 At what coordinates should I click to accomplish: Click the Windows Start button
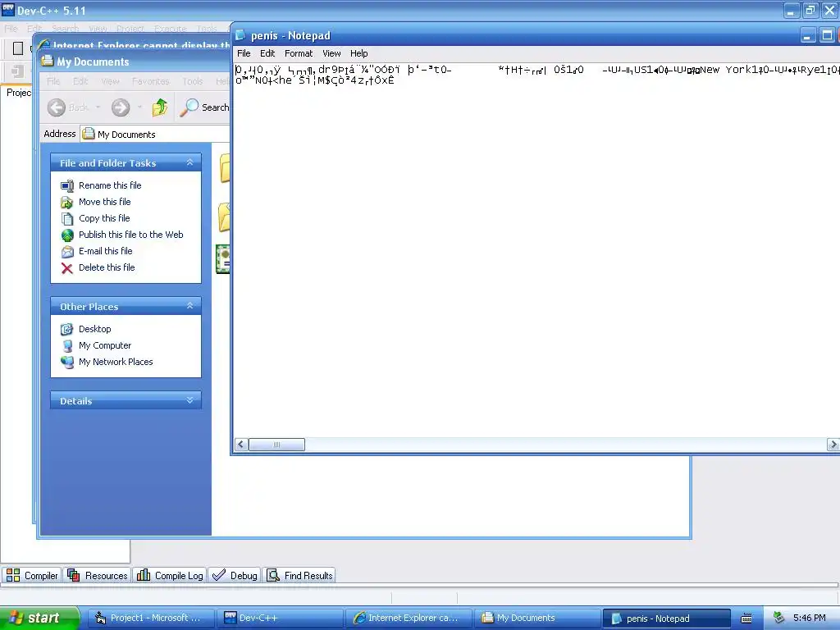click(x=39, y=618)
